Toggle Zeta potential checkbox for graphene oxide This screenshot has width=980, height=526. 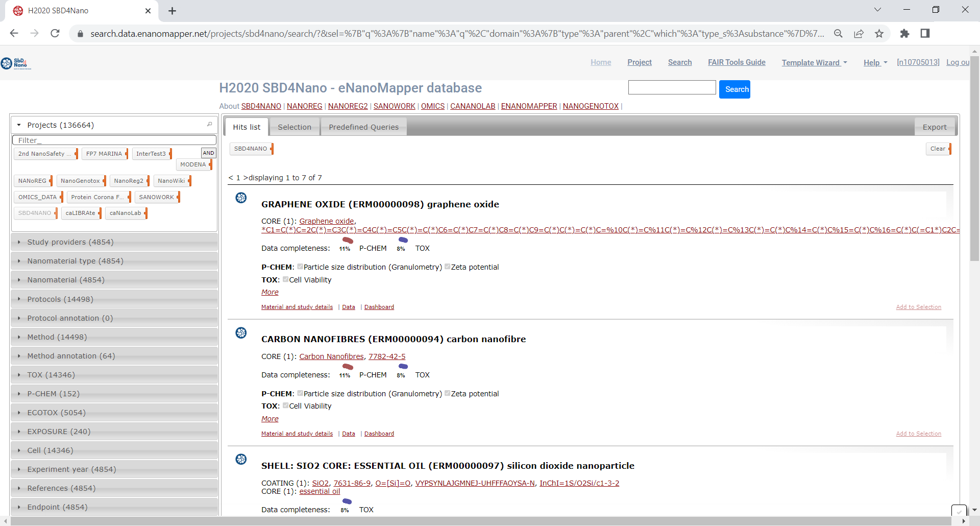[x=448, y=267]
